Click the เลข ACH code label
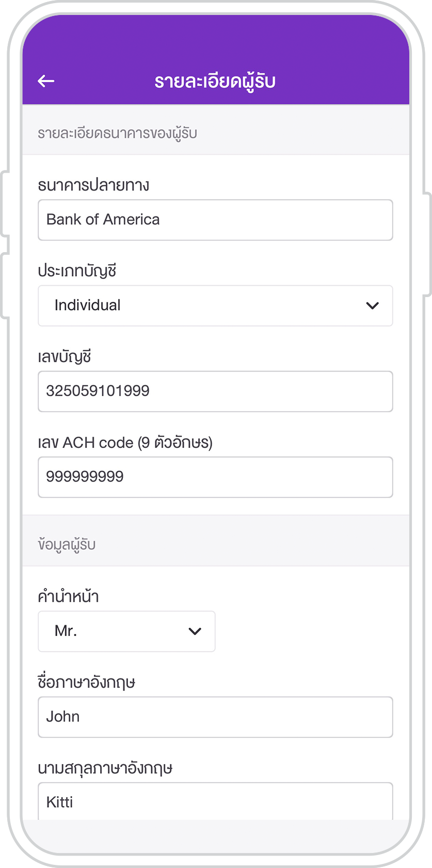Screen dimensions: 432x868 pyautogui.click(x=125, y=443)
